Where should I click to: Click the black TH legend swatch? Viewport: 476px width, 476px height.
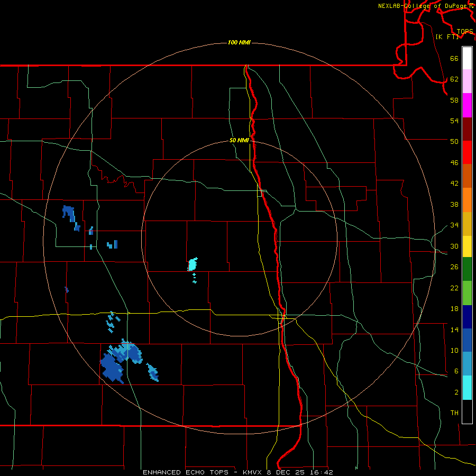[467, 411]
